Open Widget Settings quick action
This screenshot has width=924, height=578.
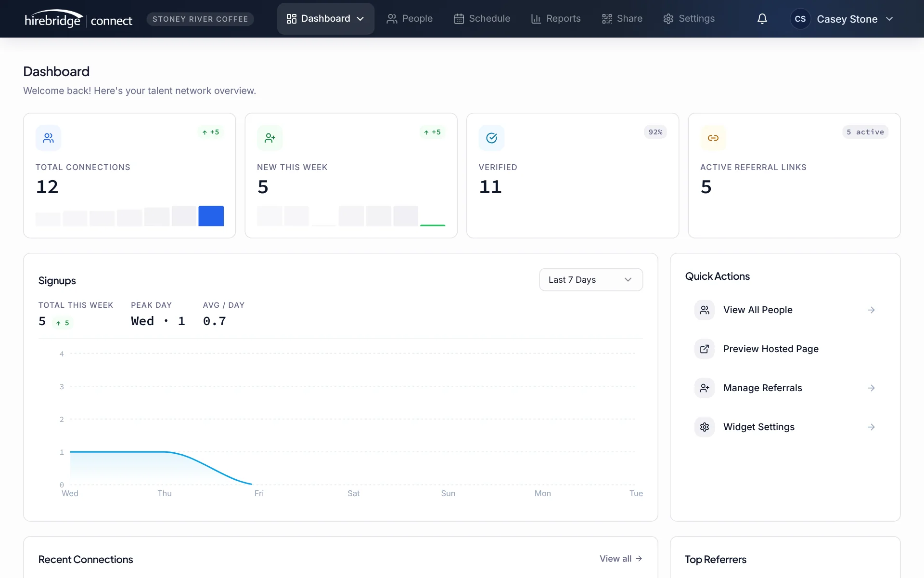click(x=785, y=427)
